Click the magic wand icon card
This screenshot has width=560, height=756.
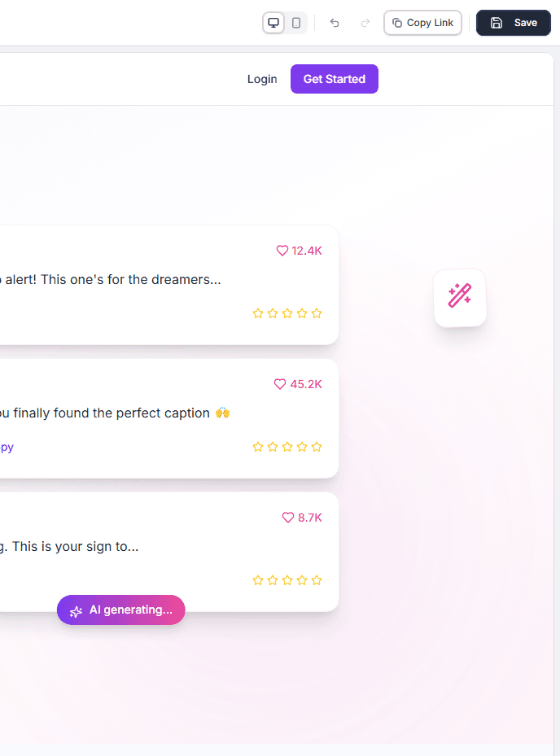[460, 298]
